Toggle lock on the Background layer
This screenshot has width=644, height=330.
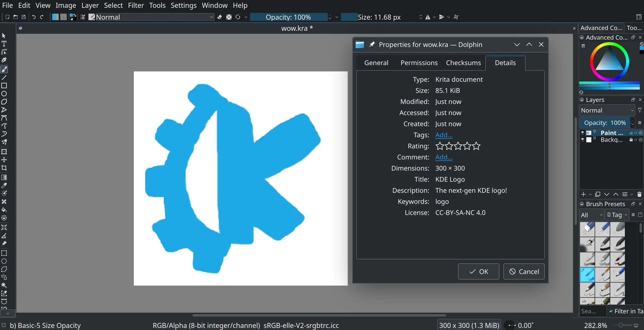[631, 140]
